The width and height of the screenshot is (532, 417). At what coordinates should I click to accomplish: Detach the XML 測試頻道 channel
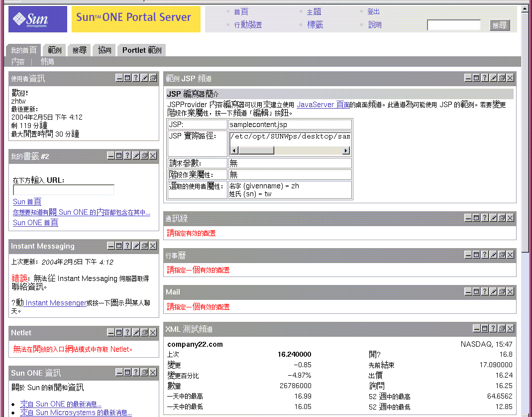(502, 328)
